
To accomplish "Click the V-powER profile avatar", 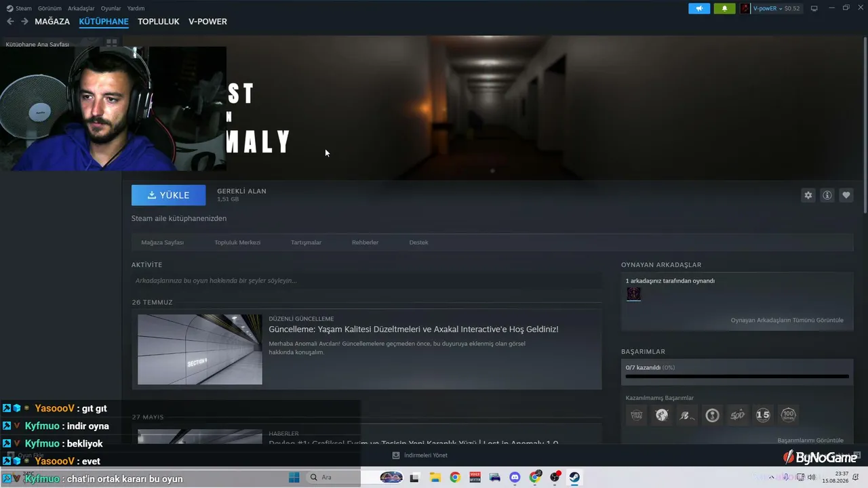I will coord(745,9).
